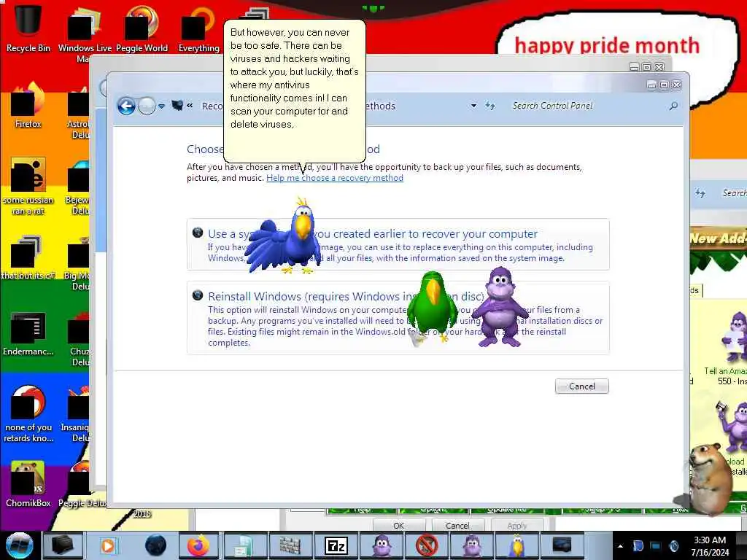747x560 pixels.
Task: Choose the Reinstall Windows option
Action: (398, 318)
